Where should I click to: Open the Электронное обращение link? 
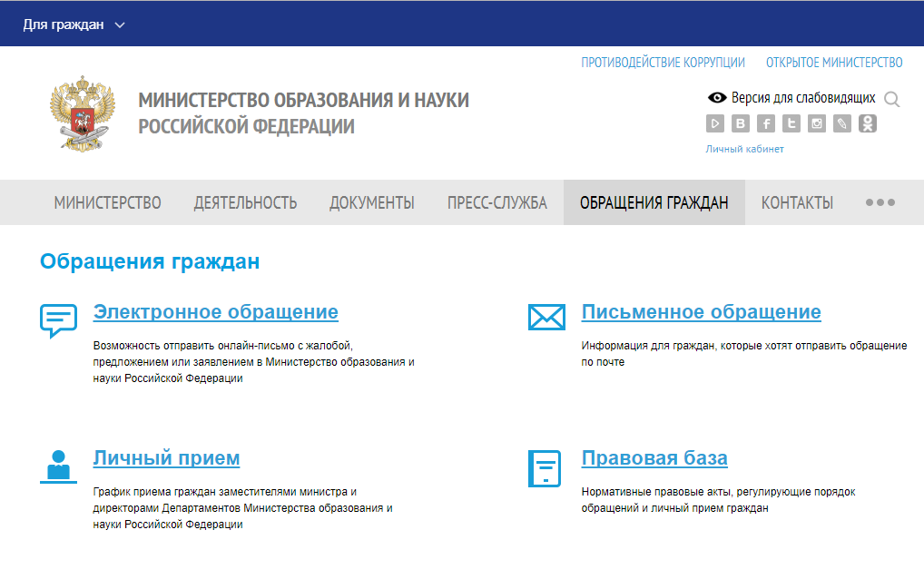point(216,312)
